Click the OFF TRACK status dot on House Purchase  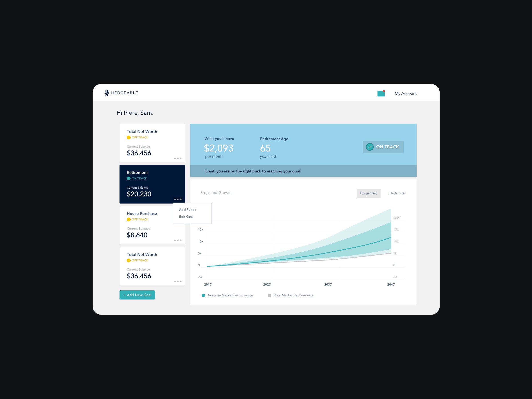129,220
